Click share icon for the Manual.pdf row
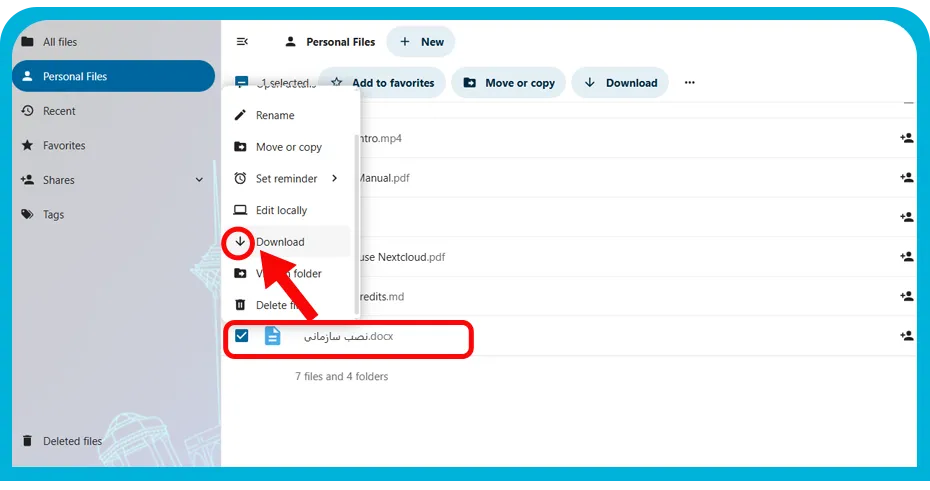This screenshot has height=490, width=930. pyautogui.click(x=906, y=177)
